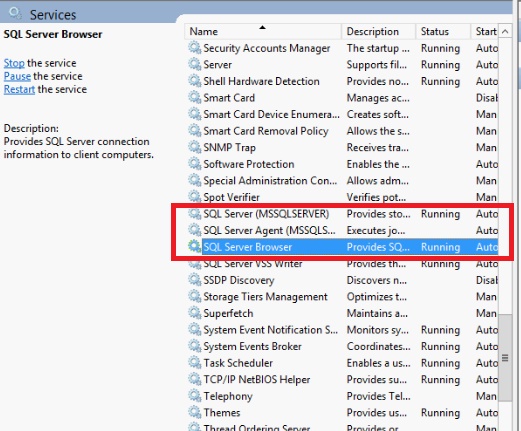
Task: Click the vertical scrollbar thumb
Action: click(505, 358)
